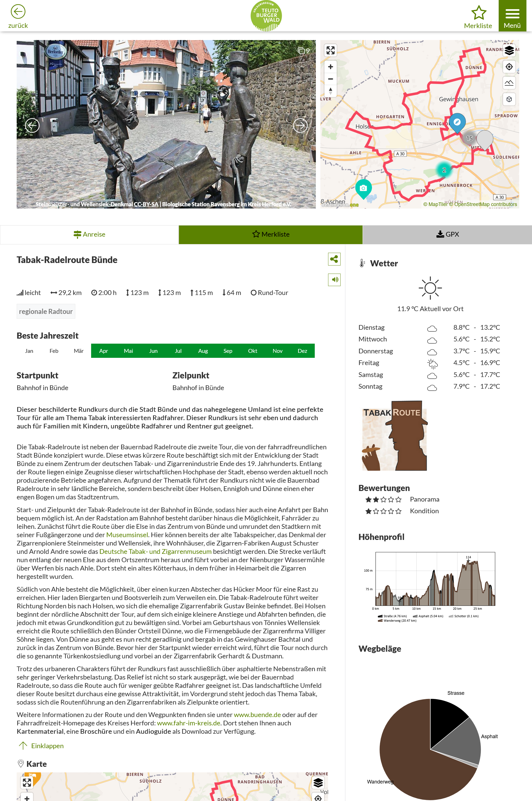
Task: Zoom in on the top map
Action: [331, 66]
